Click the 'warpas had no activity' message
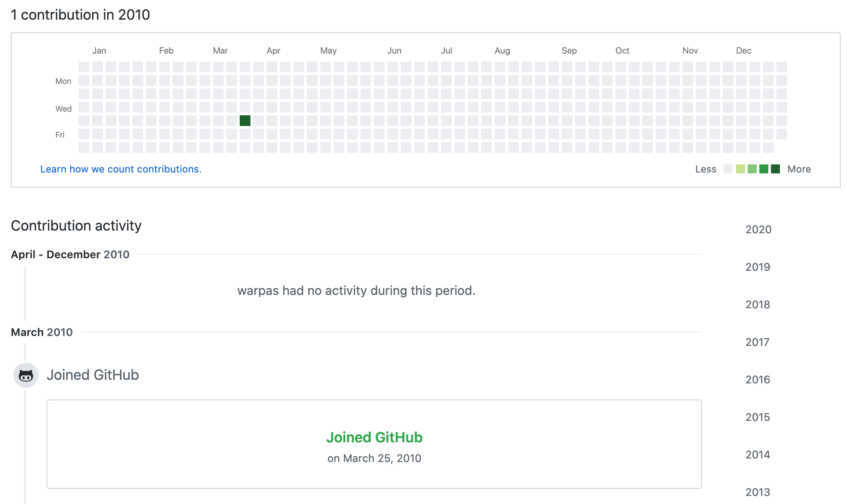This screenshot has height=504, width=847. [356, 290]
